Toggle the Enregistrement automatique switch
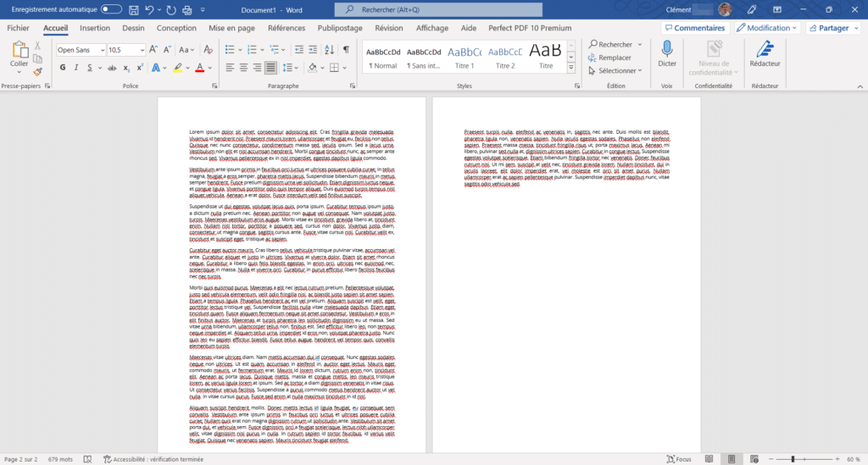Image resolution: width=868 pixels, height=465 pixels. click(111, 9)
